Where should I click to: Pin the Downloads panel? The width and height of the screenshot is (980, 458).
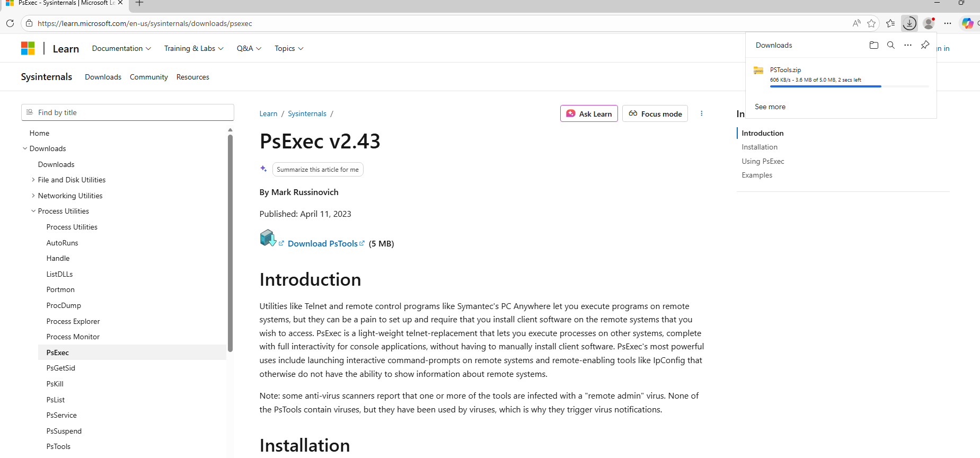click(x=925, y=45)
